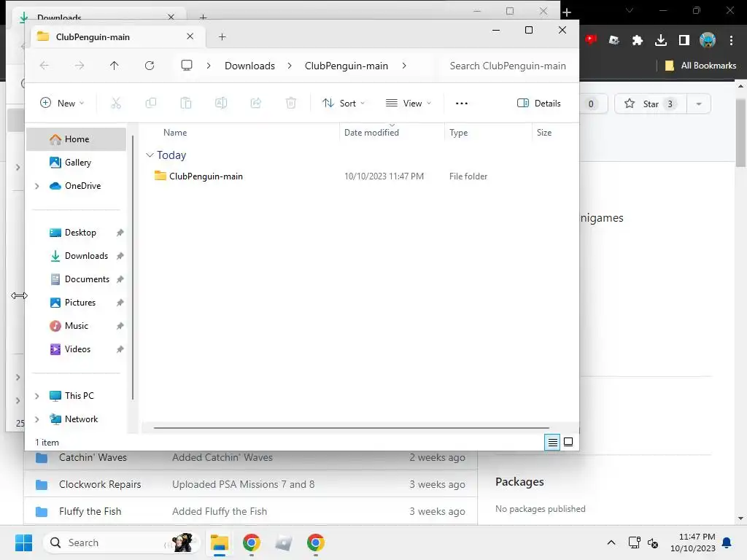Toggle the Details pane
Viewport: 747px width, 560px height.
pos(539,103)
